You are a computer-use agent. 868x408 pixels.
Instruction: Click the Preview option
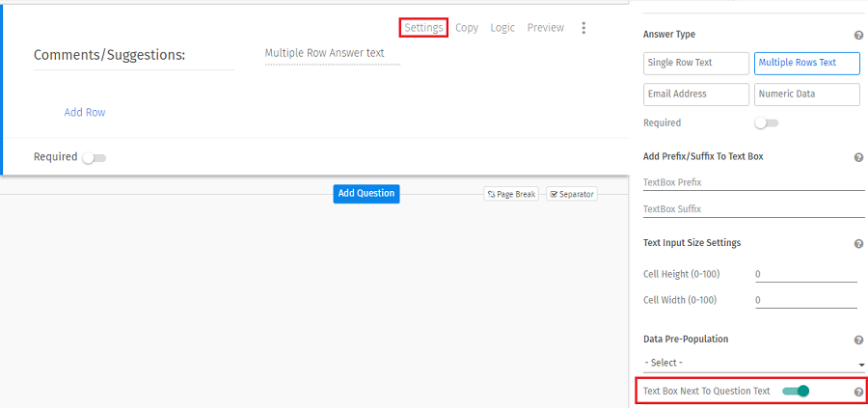coord(545,28)
